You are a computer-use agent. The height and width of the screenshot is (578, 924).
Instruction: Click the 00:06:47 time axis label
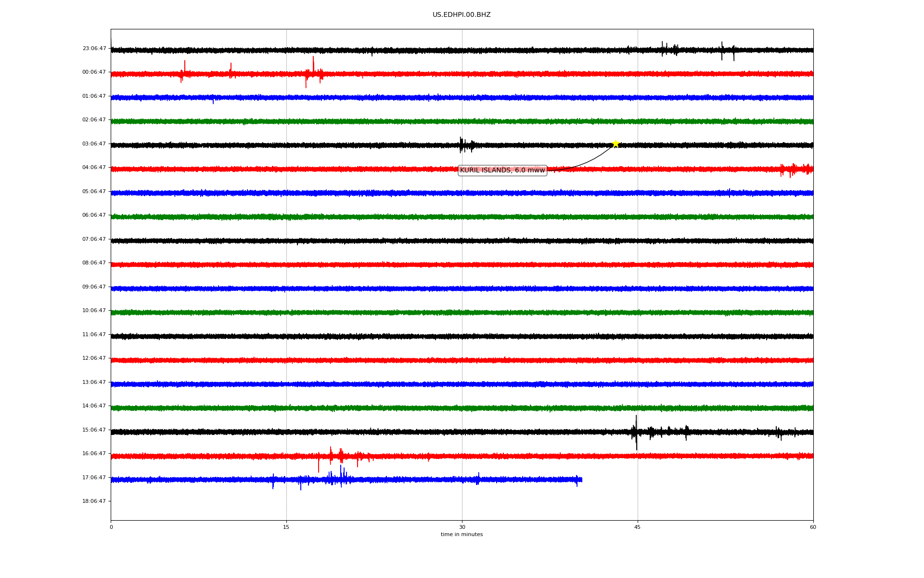[x=94, y=72]
